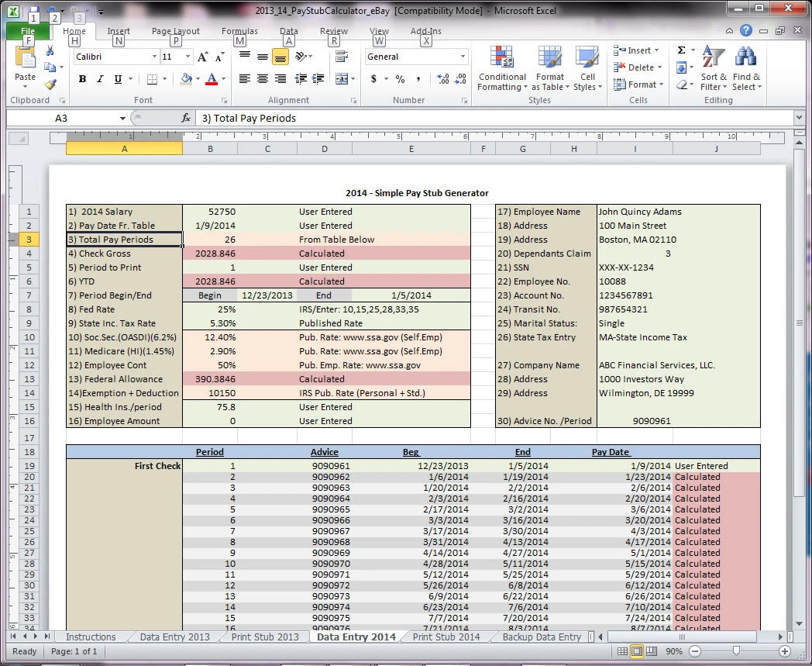The image size is (812, 666).
Task: Click the Format Painter brush icon
Action: (x=50, y=85)
